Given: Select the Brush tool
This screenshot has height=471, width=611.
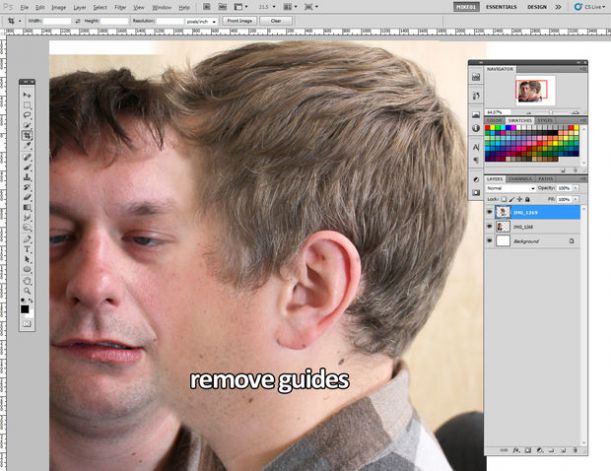Looking at the screenshot, I should click(x=27, y=168).
